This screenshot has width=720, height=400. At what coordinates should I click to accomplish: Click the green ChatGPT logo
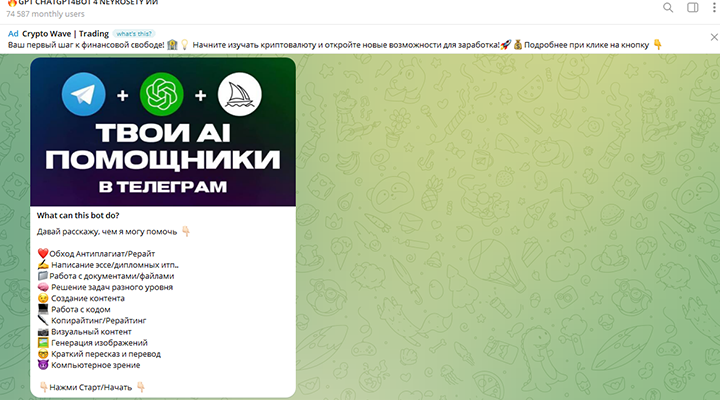pos(162,95)
